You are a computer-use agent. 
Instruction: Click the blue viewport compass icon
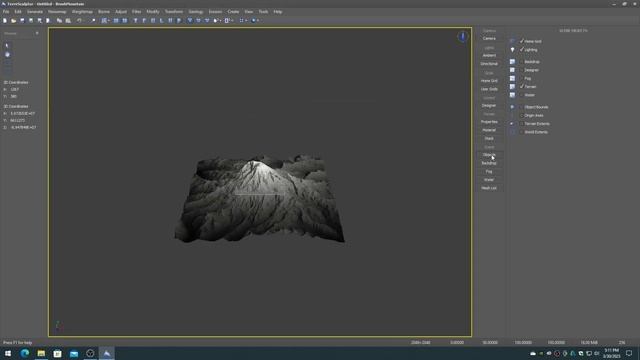(462, 37)
